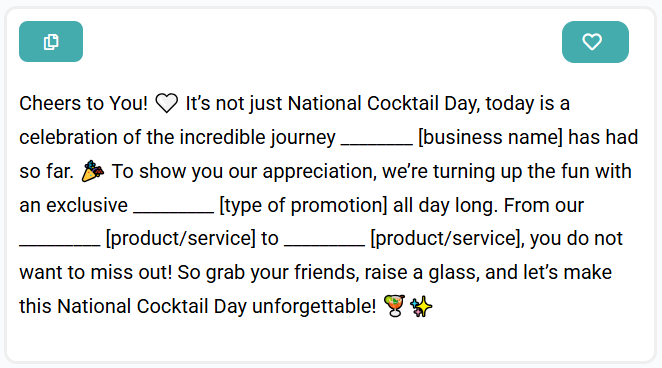Click the blank before [type of promotion]
The height and width of the screenshot is (368, 662).
[174, 206]
